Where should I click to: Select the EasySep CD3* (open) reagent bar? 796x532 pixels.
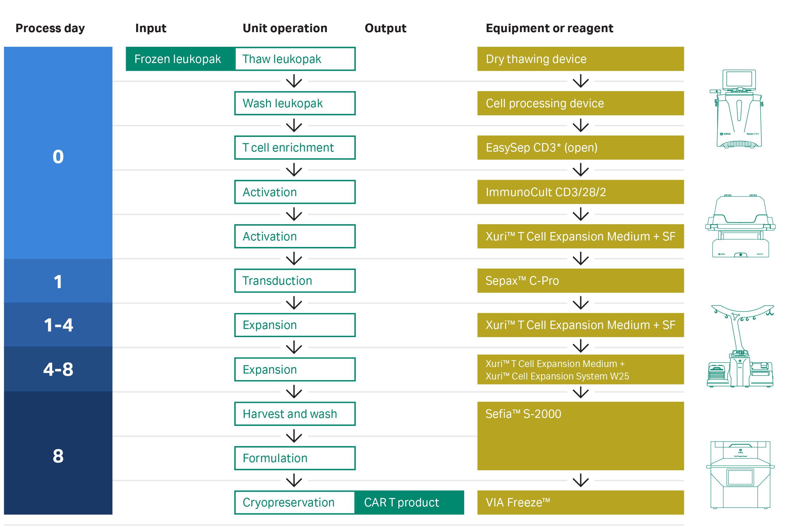[x=580, y=148]
